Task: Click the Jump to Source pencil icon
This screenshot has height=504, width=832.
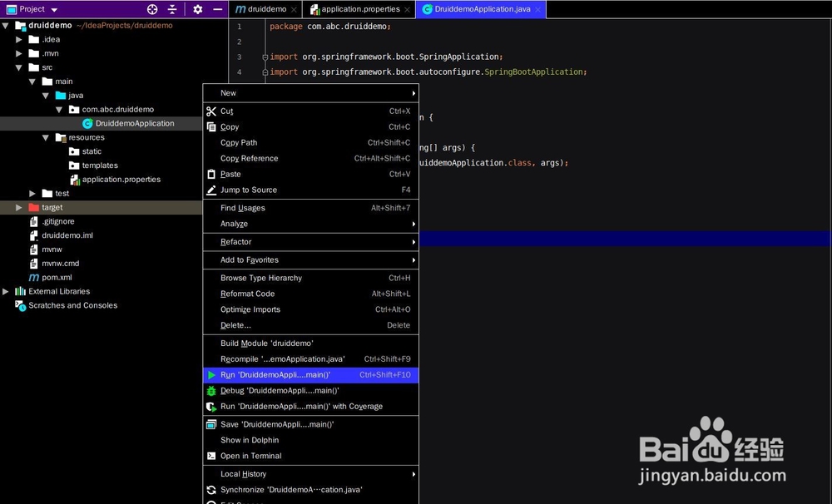Action: tap(211, 190)
